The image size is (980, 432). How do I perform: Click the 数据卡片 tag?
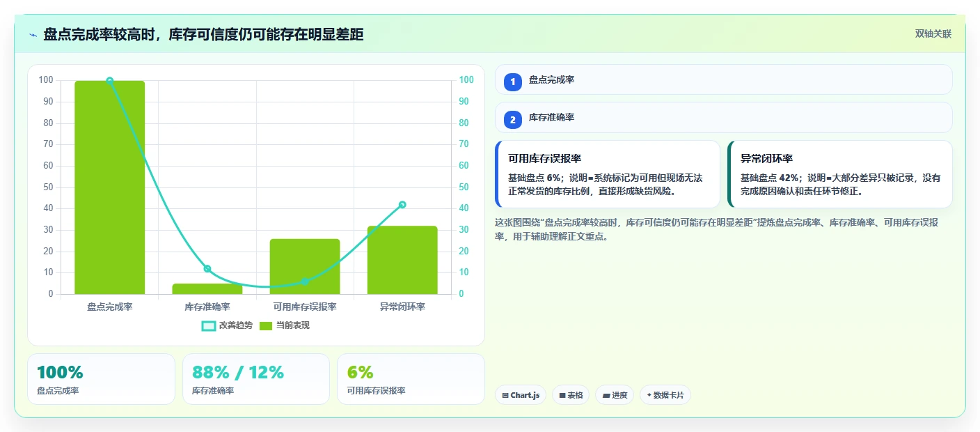[x=665, y=395]
